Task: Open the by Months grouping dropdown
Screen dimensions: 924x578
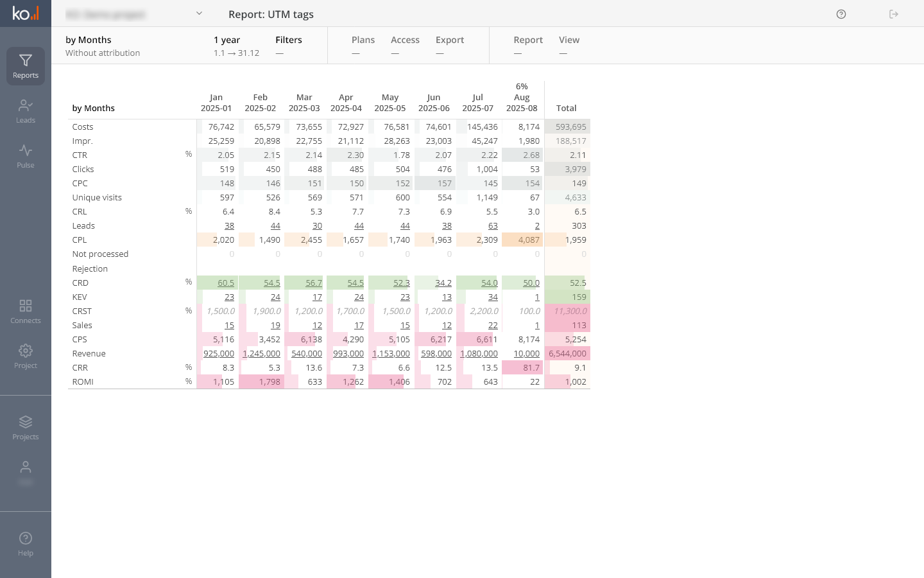Action: 89,40
